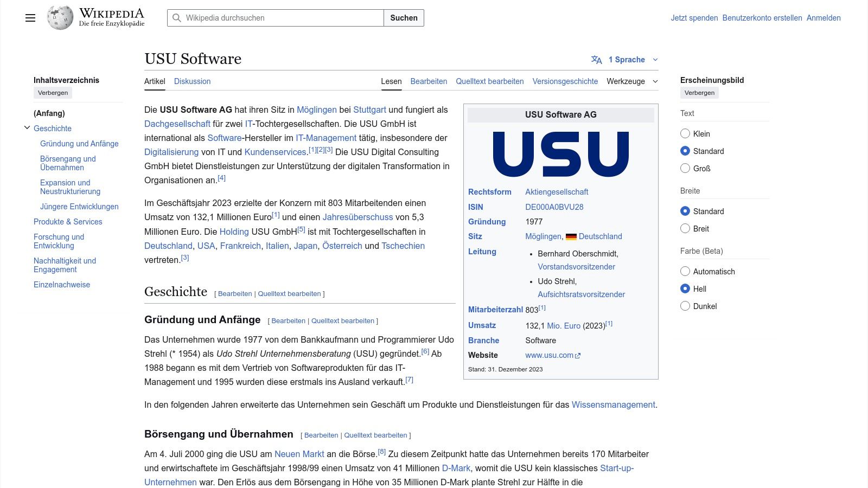Screen dimensions: 868x488
Task: Click Bearbeiten next to Geschichte heading
Action: [x=235, y=294]
